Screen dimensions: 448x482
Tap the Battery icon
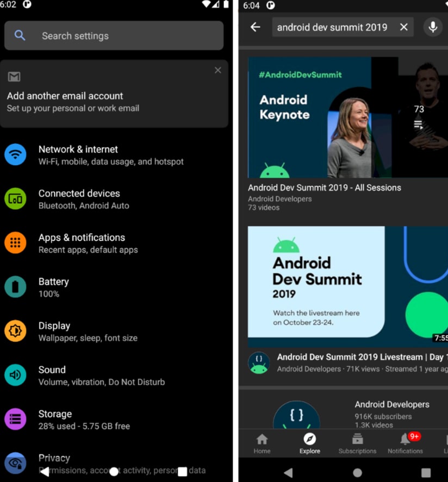coord(15,287)
